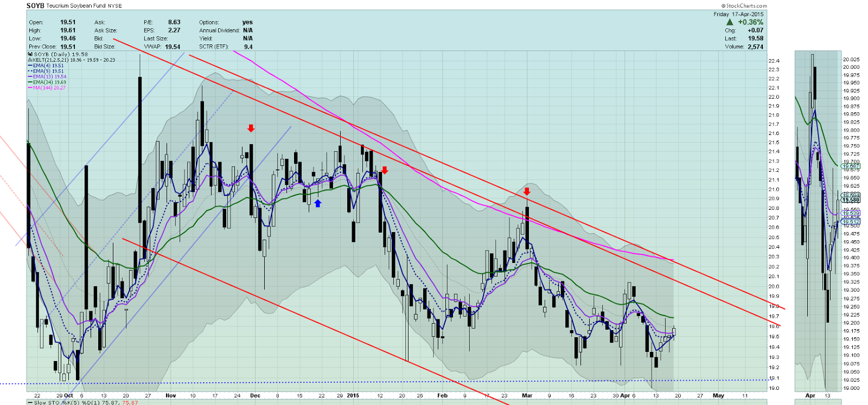This screenshot has height=405, width=868.
Task: Select the SOYB ticker symbol title
Action: pyautogui.click(x=35, y=5)
